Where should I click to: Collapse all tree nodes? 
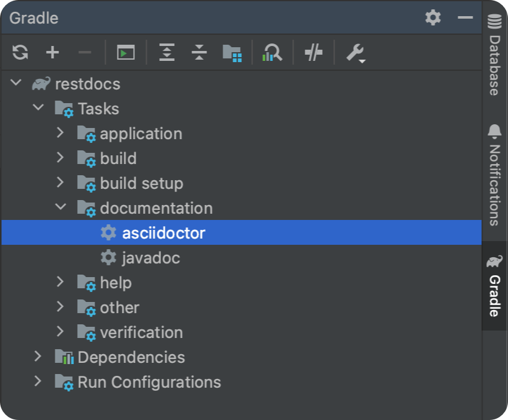click(199, 52)
